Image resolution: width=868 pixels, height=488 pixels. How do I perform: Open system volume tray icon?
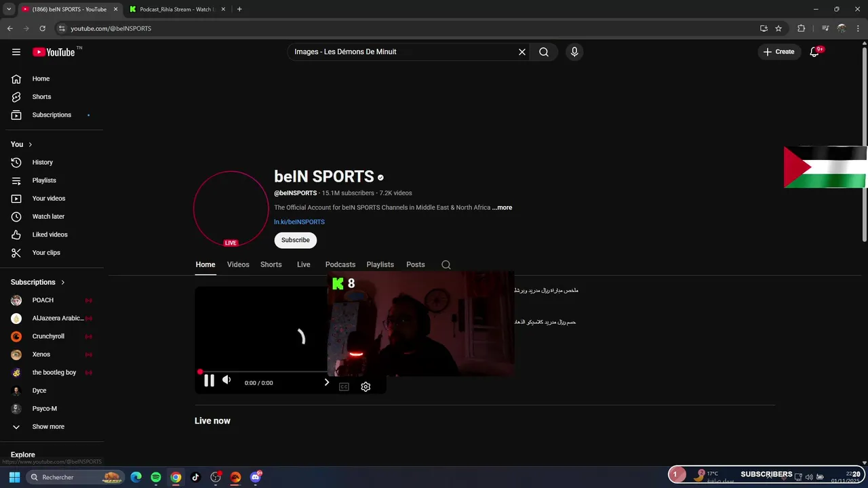809,477
